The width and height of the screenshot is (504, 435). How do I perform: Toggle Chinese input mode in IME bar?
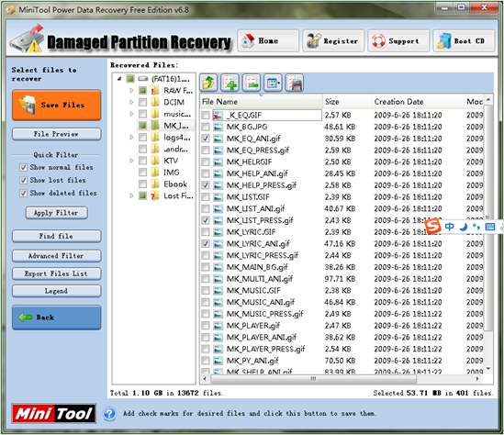[449, 227]
